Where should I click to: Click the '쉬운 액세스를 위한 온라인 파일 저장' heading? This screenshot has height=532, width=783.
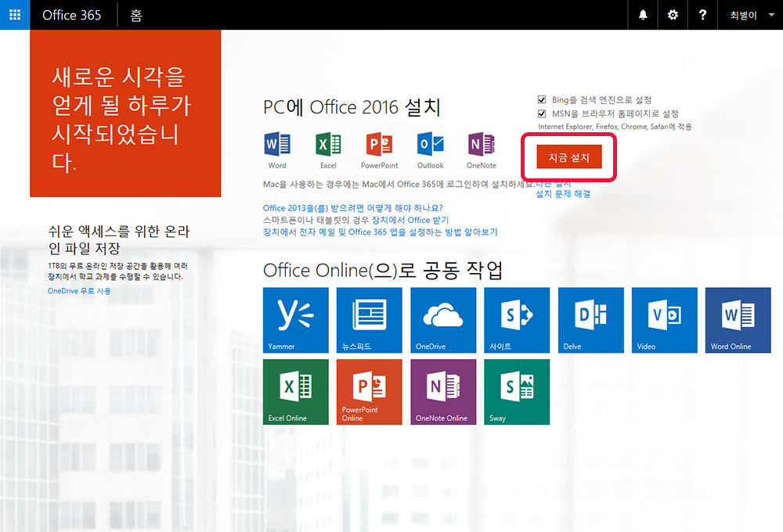119,239
